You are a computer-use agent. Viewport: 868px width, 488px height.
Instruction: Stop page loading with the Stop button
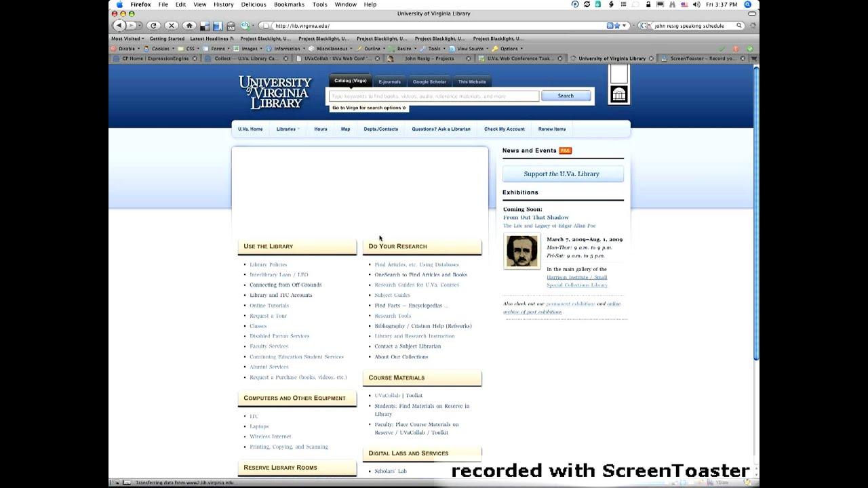(x=172, y=26)
